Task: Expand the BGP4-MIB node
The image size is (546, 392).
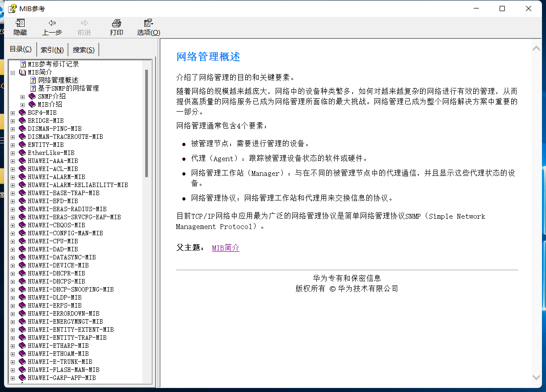Action: click(x=13, y=113)
